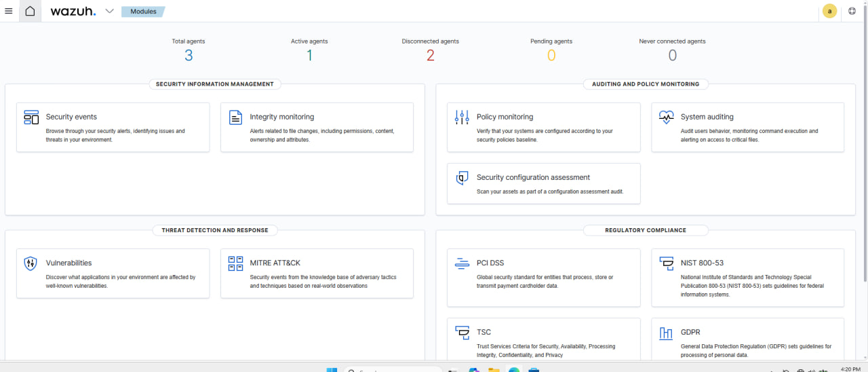Open the hamburger navigation menu
This screenshot has height=372, width=868.
click(9, 11)
